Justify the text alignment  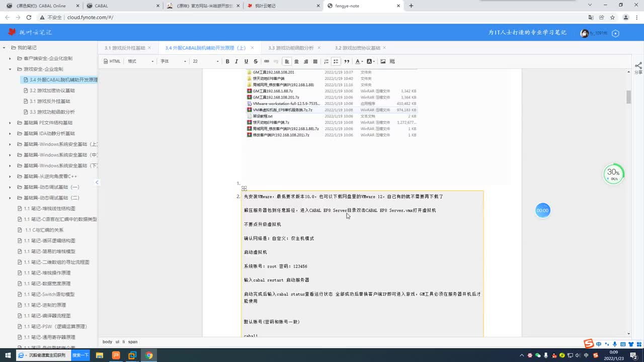(315, 61)
